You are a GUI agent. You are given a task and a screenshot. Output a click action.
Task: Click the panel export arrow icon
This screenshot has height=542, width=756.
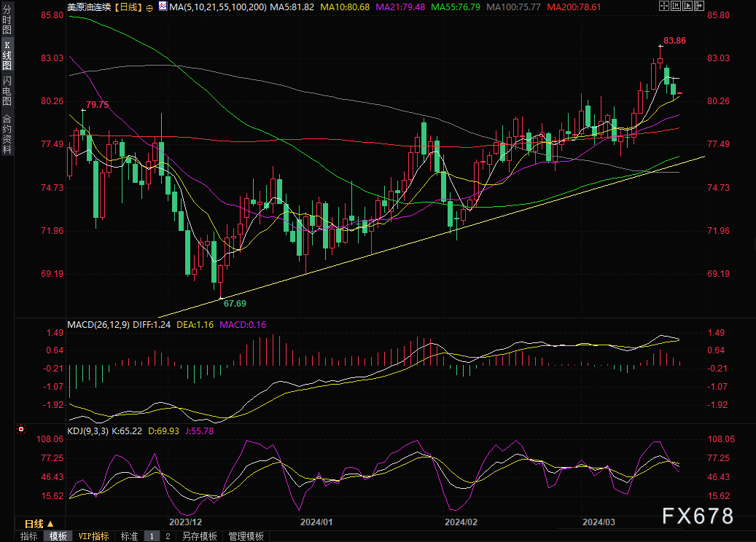[699, 6]
